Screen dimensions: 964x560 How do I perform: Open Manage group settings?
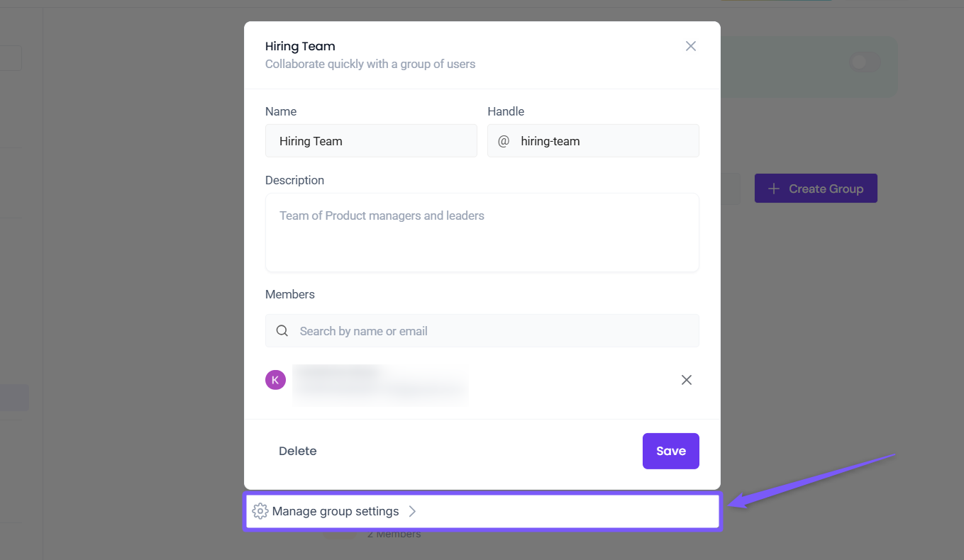336,511
